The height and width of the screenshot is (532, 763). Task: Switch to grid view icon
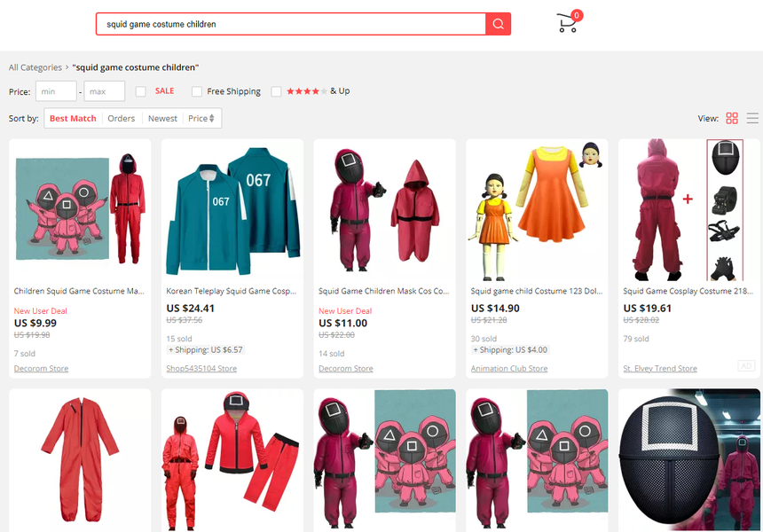point(731,118)
